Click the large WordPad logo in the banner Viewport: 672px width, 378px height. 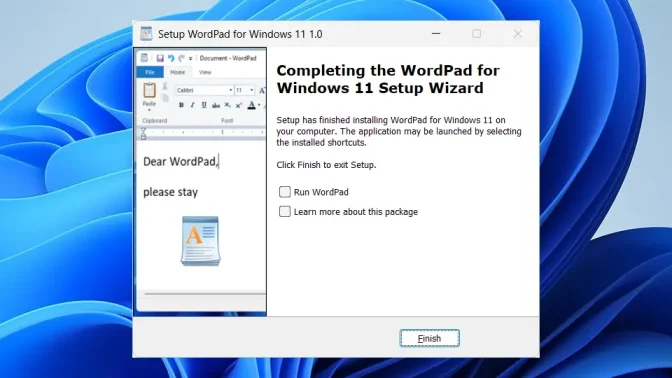point(200,241)
